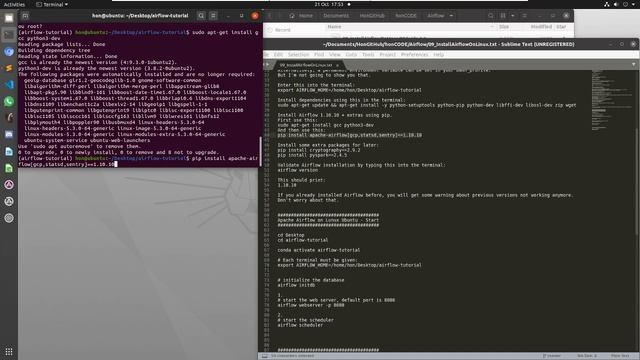Viewport: 640px width, 360px height.
Task: Launch Chromium browser from dock
Action: point(9,52)
